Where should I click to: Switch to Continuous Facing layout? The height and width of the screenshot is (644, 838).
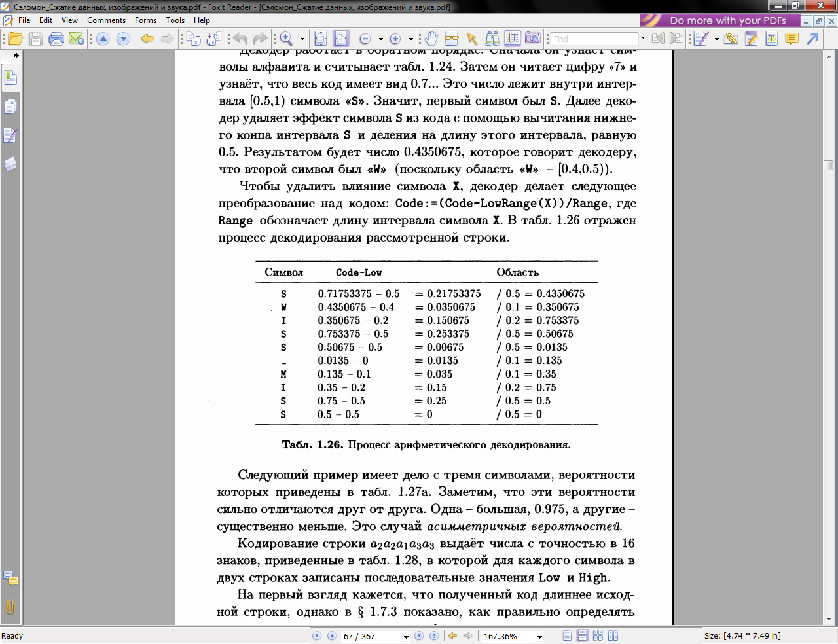pos(598,636)
